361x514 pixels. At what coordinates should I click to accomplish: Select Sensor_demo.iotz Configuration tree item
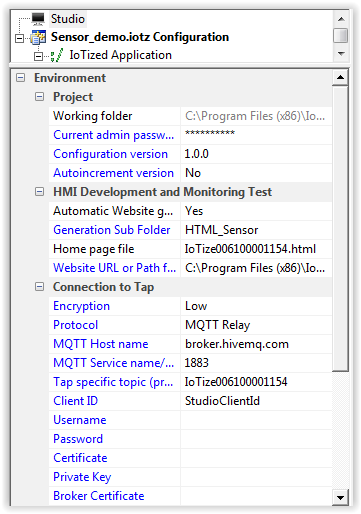tap(140, 37)
